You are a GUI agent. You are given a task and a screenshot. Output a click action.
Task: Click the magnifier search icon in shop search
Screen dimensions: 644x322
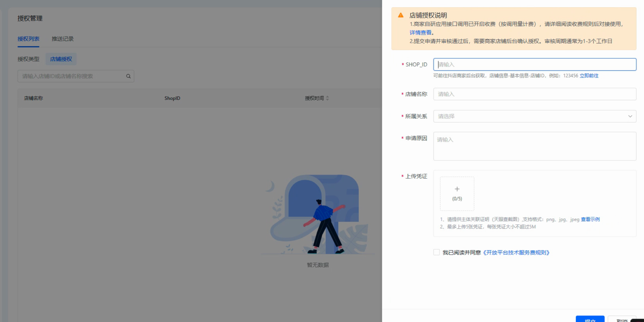click(128, 76)
